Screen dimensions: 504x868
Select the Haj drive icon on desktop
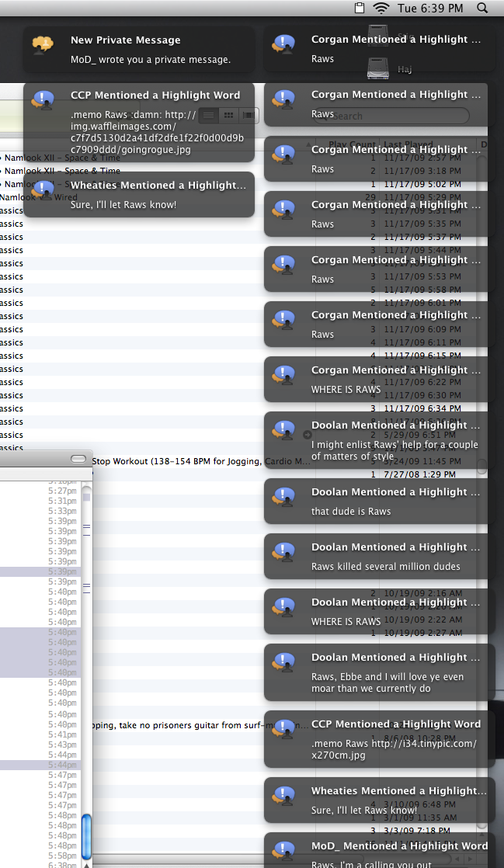[378, 68]
